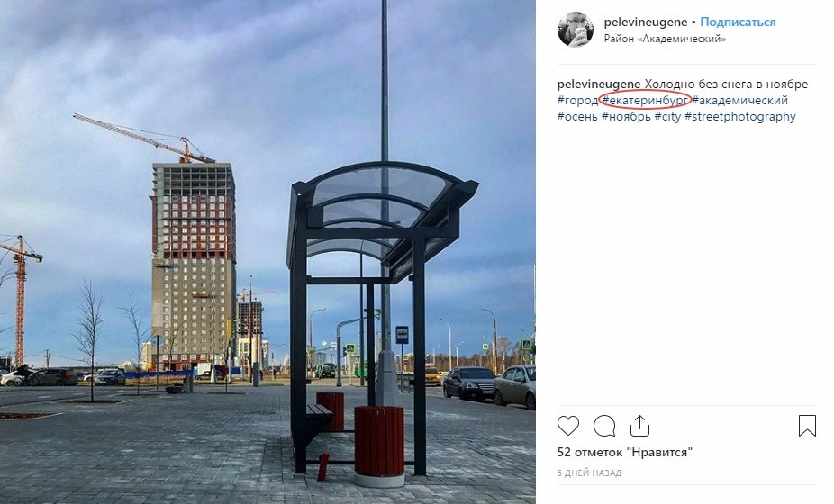Viewport: 834px width, 504px height.
Task: Open the #city hashtag
Action: point(667,117)
